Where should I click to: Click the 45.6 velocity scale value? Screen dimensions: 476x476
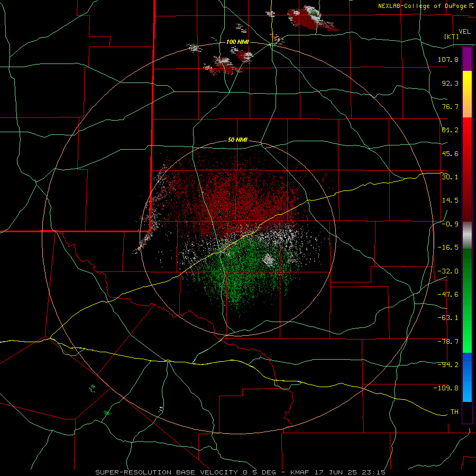click(x=450, y=153)
